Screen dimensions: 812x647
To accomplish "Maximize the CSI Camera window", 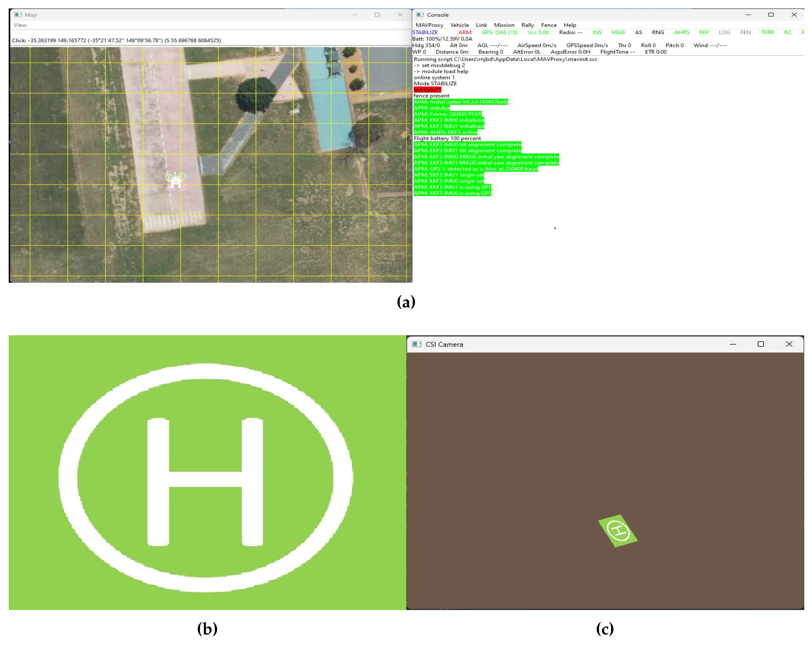I will 760,344.
